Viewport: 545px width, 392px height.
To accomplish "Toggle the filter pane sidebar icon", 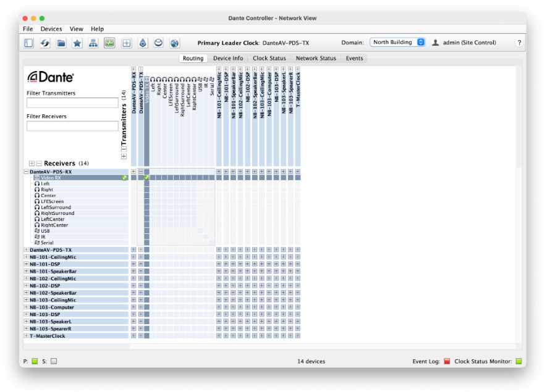I will click(x=29, y=43).
